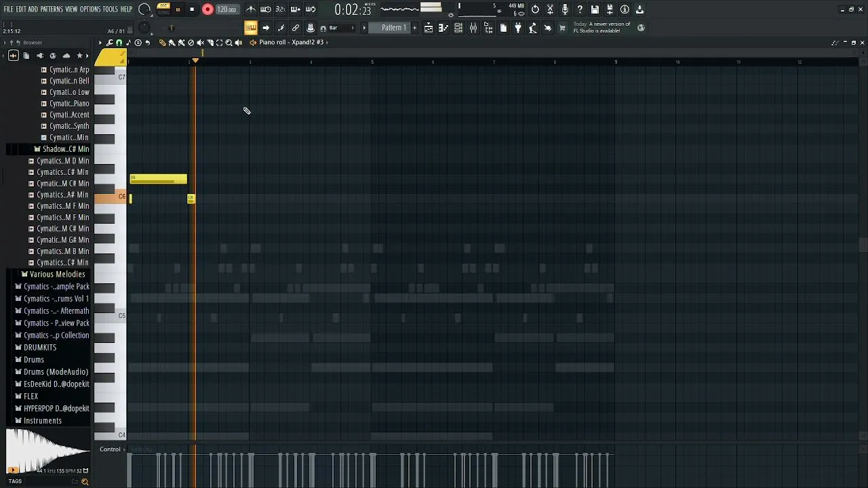Open the FILE menu

(x=9, y=9)
